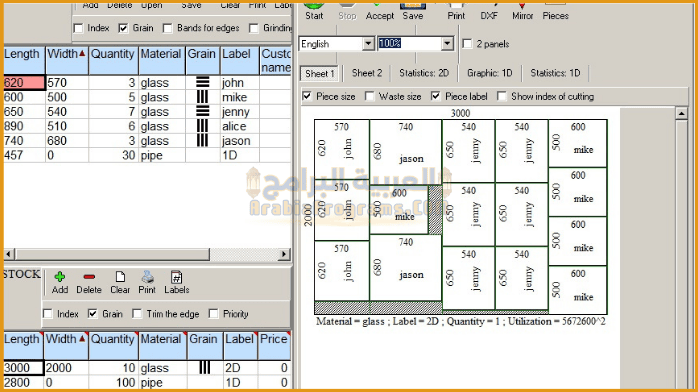This screenshot has height=392, width=698.
Task: Click the red Delete icon in STOCK
Action: coord(89,277)
